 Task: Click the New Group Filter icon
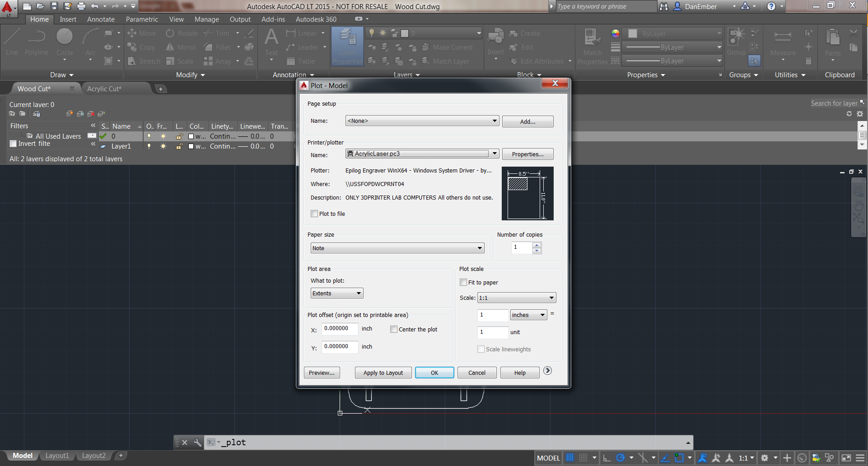click(x=22, y=114)
